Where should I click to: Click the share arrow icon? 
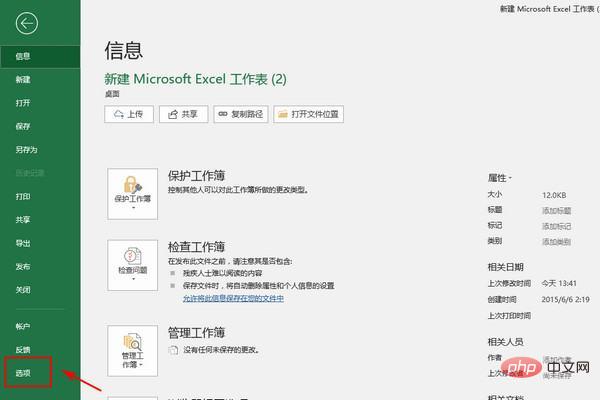point(173,114)
